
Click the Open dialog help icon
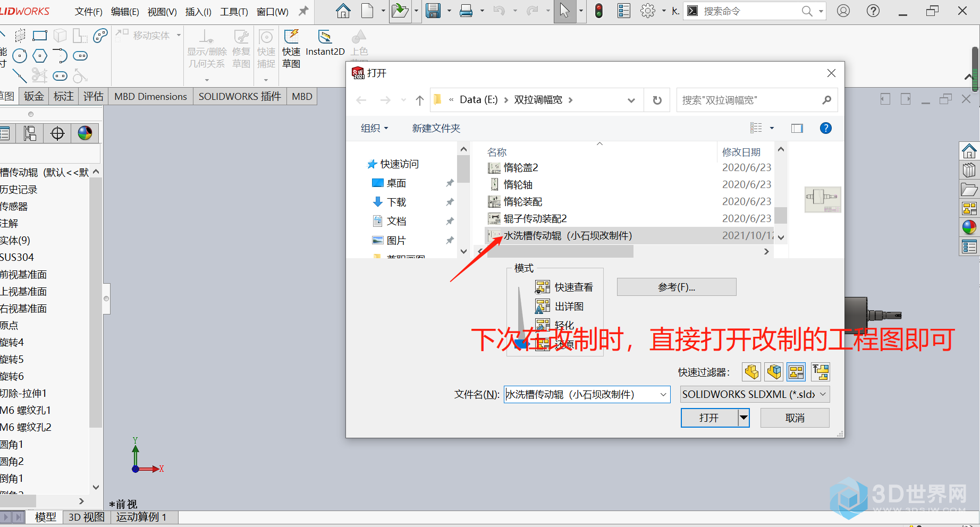tap(825, 128)
